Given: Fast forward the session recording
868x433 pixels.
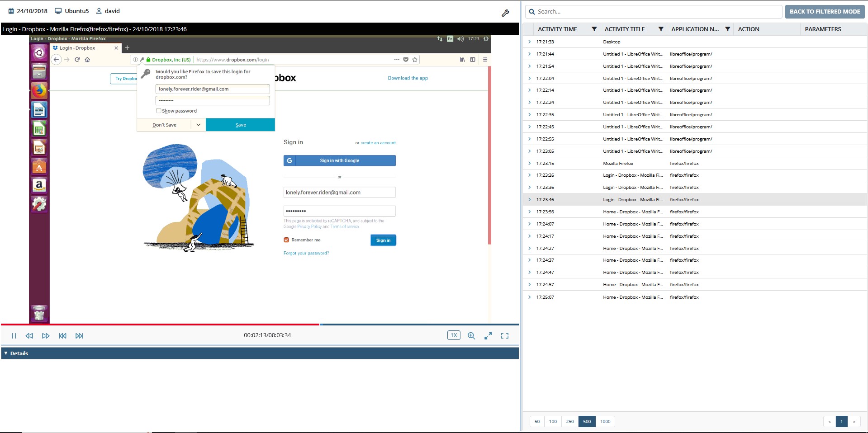Looking at the screenshot, I should click(46, 336).
